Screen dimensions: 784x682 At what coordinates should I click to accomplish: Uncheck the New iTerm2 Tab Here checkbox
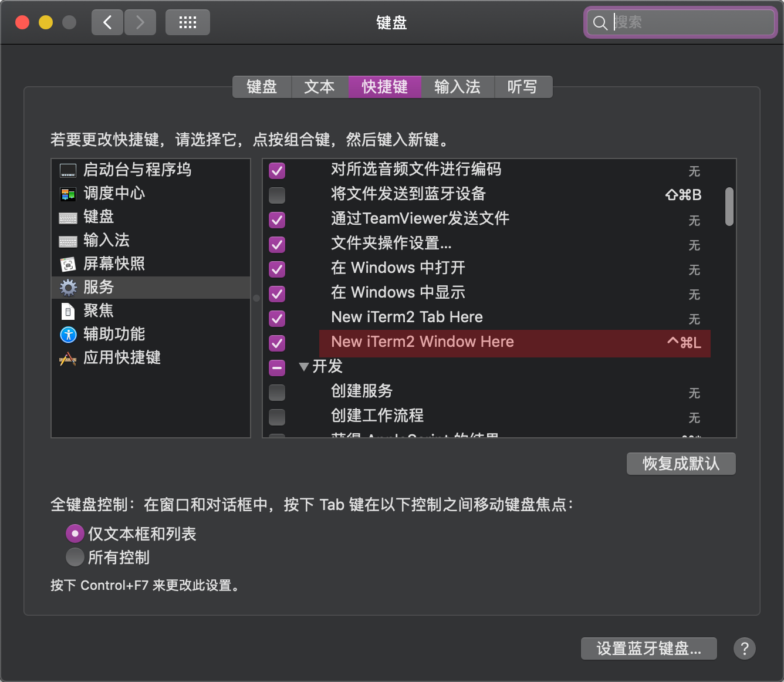coord(277,318)
